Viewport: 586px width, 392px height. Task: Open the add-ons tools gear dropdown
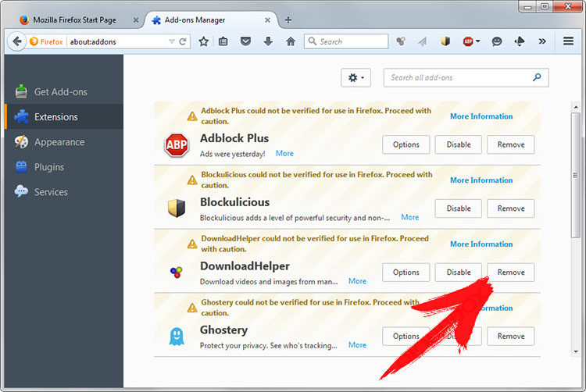(x=356, y=77)
